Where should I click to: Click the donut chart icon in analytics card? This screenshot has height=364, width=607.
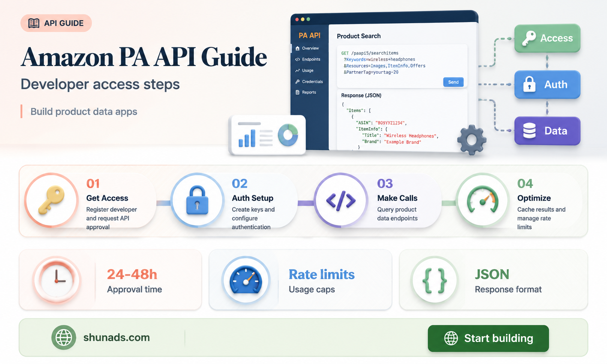(288, 135)
